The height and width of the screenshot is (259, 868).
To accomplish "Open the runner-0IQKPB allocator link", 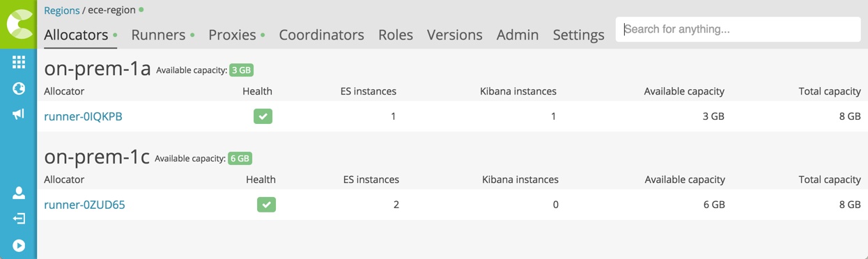I will 83,116.
